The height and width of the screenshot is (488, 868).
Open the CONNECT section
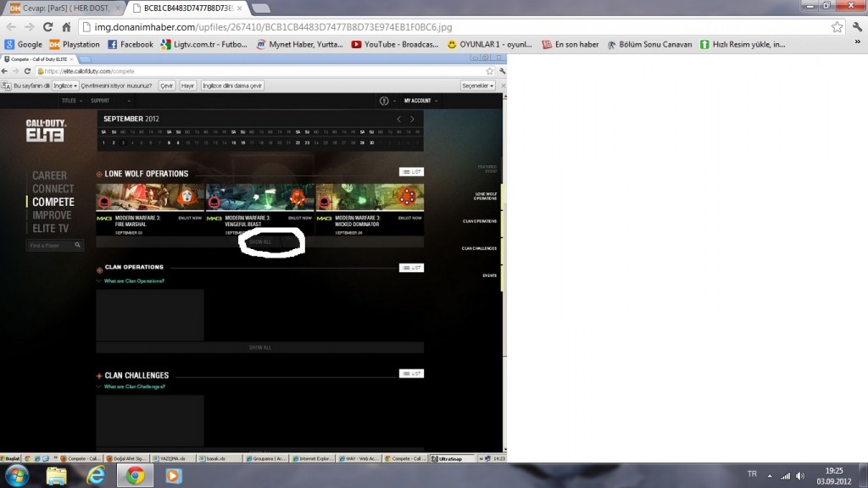[x=53, y=189]
